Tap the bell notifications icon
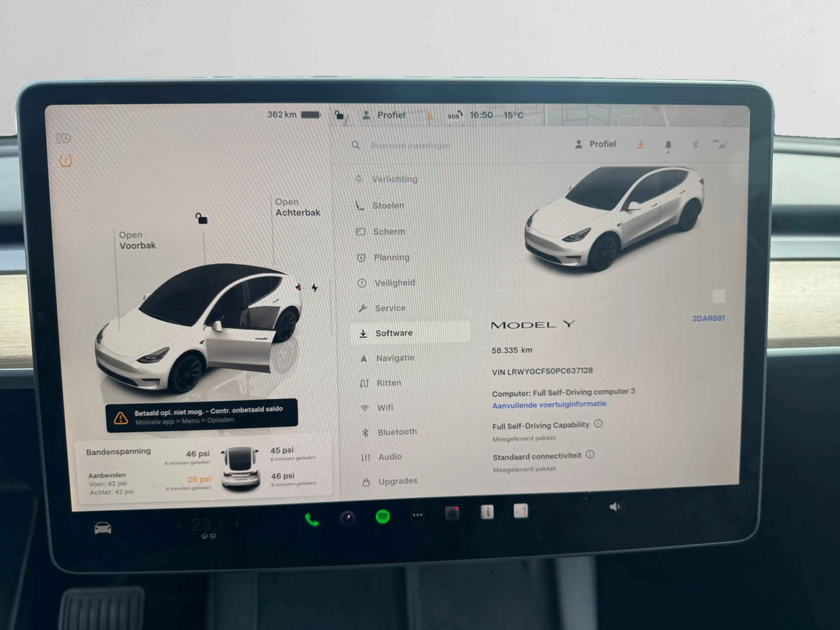The width and height of the screenshot is (840, 630). coord(668,145)
